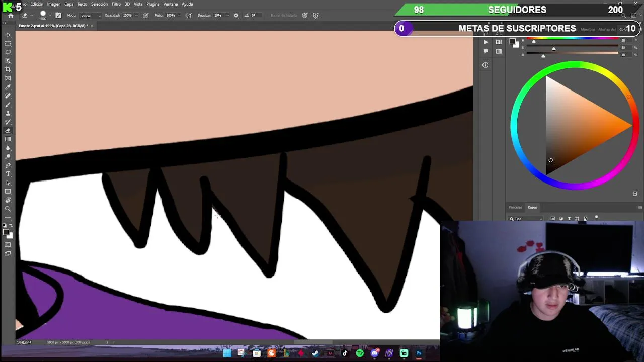
Task: Filter layers by pixel type
Action: pos(553,219)
